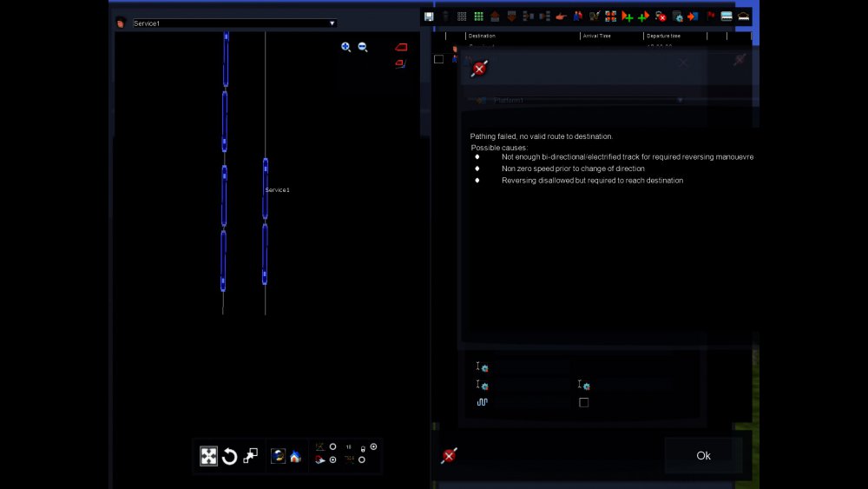
Task: Open the Service1 dropdown list
Action: coord(332,23)
